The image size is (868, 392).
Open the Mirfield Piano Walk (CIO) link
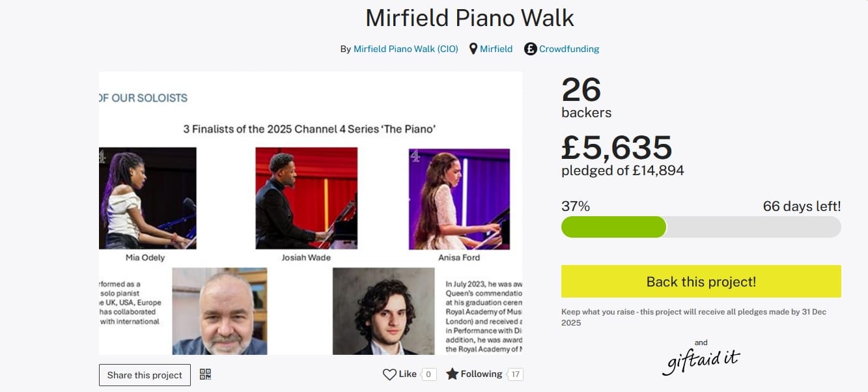click(406, 49)
